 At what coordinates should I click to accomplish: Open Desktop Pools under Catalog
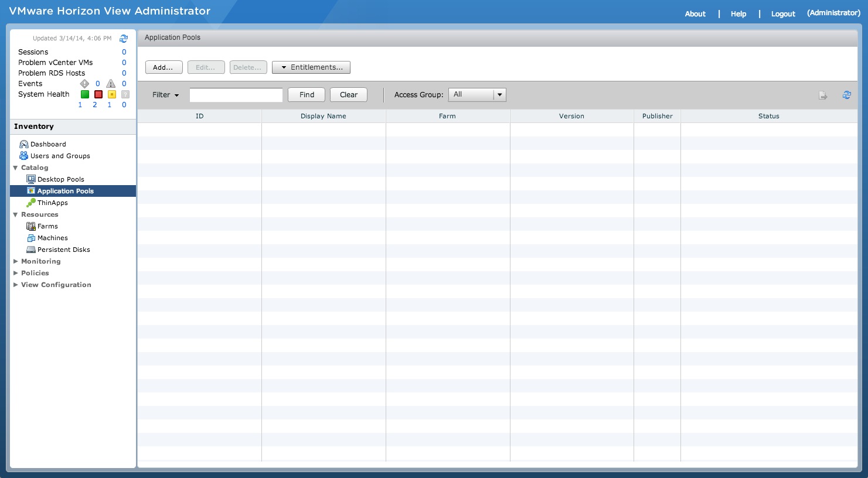61,179
